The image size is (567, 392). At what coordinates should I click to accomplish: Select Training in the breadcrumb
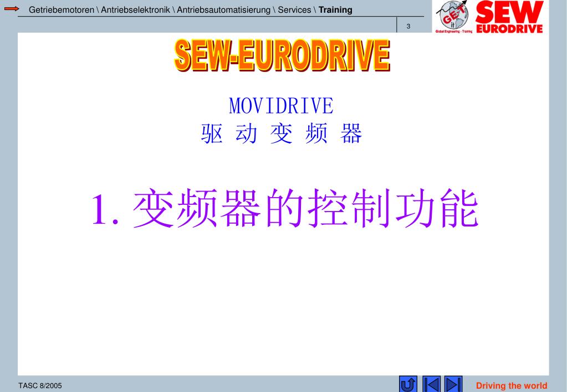click(335, 10)
